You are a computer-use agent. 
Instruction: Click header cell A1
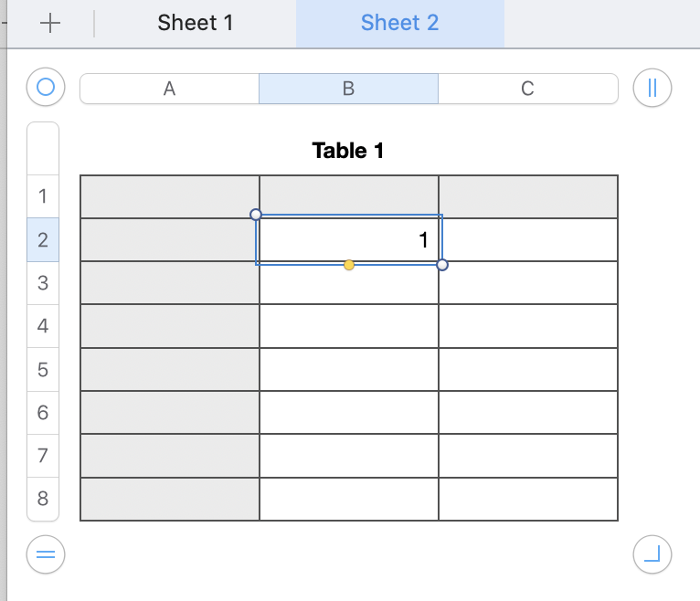click(169, 196)
